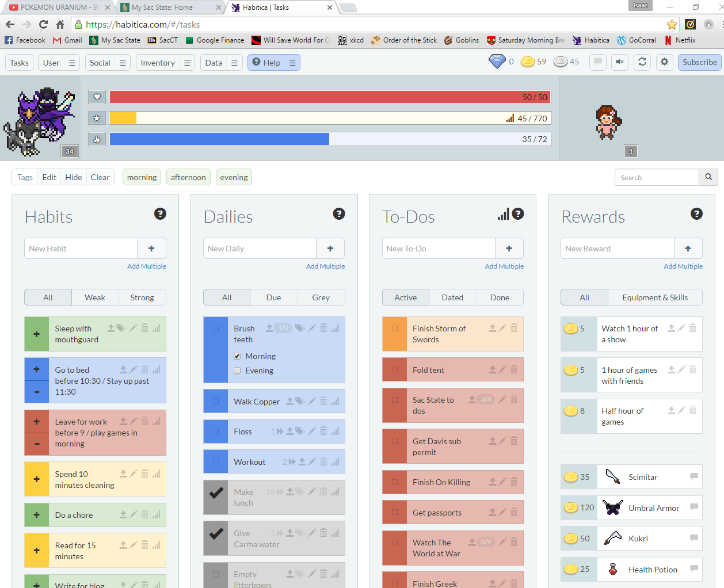724x588 pixels.
Task: Delete Fold tent task via trash icon
Action: click(514, 369)
